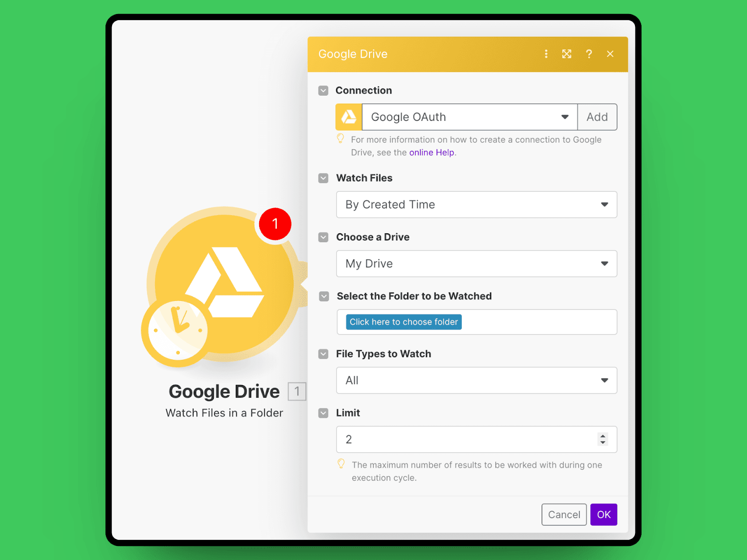Click the Limit stepper arrows
Screen dimensions: 747x560
(x=603, y=439)
